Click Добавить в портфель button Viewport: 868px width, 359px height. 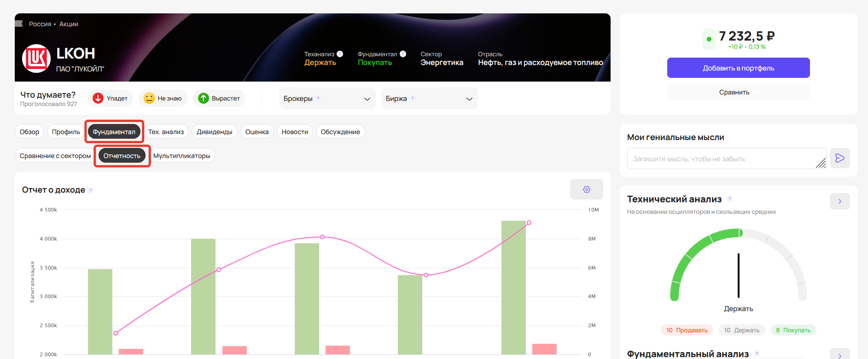[x=738, y=68]
